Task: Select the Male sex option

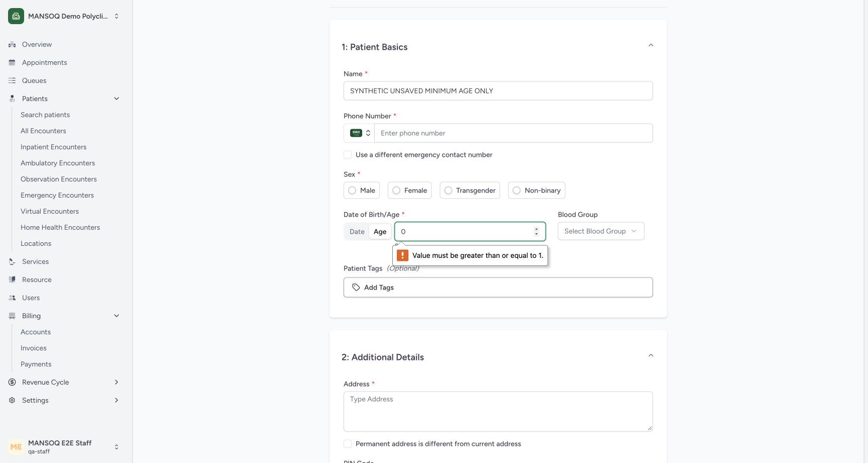Action: coord(362,191)
